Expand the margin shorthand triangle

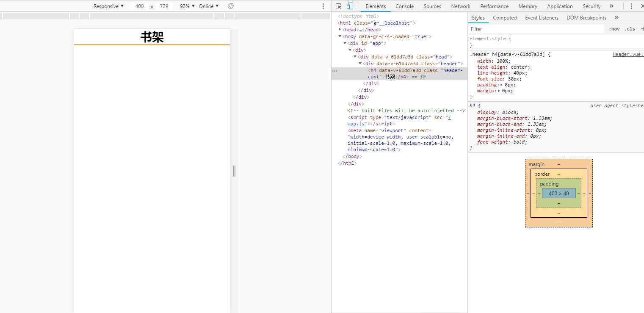(x=499, y=91)
